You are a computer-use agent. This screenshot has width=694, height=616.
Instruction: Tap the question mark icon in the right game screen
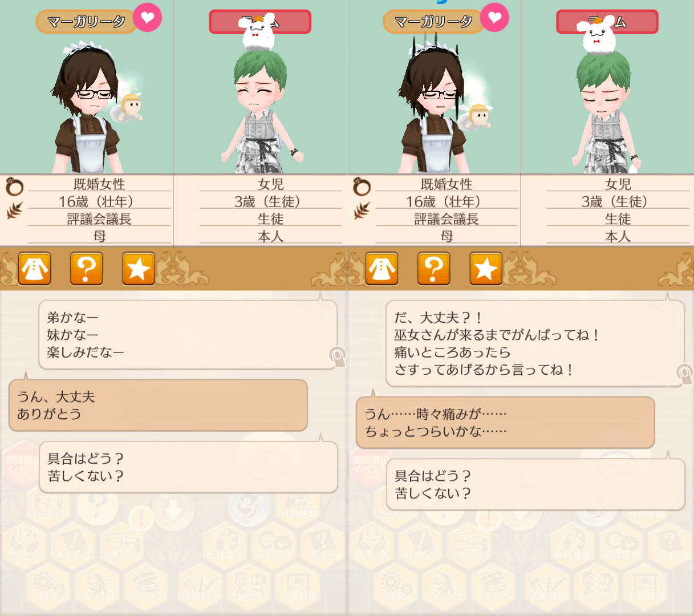coord(434,268)
